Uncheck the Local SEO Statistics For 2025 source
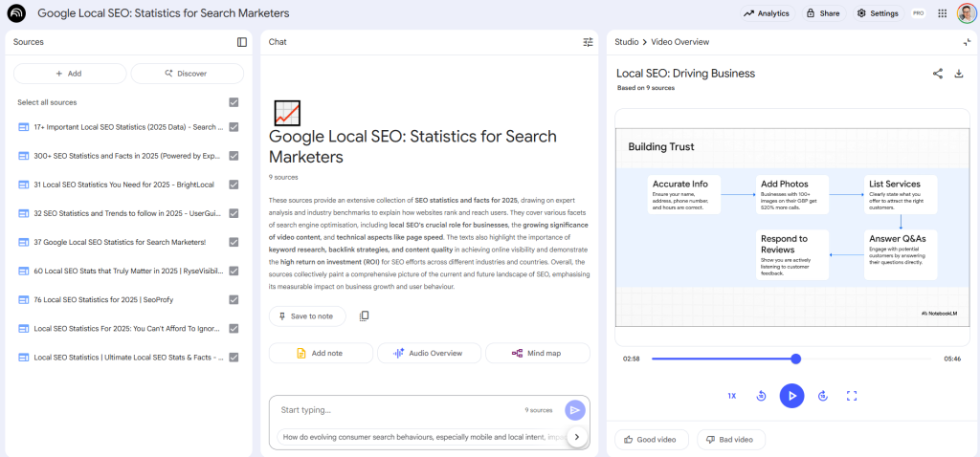 point(234,328)
